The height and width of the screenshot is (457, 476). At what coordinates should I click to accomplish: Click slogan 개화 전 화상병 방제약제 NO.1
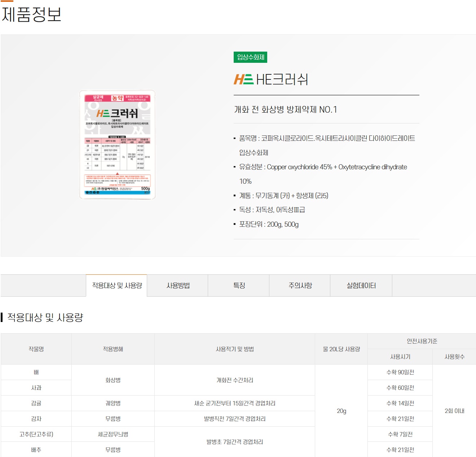pos(286,109)
